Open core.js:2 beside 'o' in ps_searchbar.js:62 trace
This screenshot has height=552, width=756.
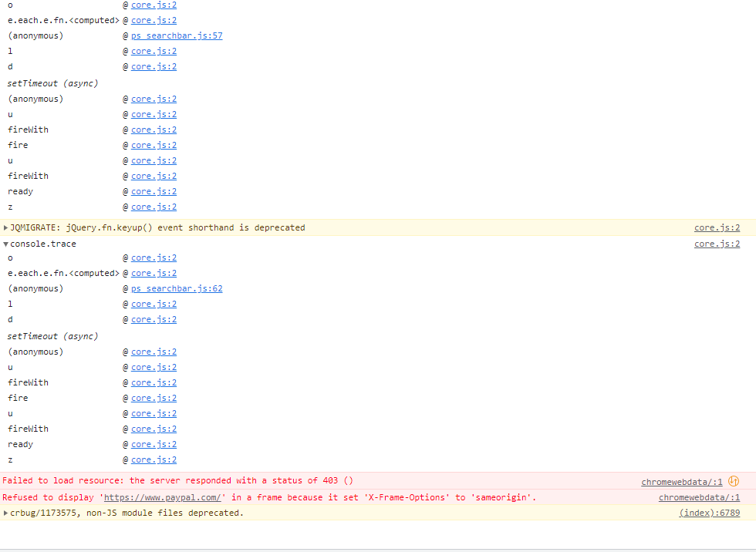coord(154,258)
